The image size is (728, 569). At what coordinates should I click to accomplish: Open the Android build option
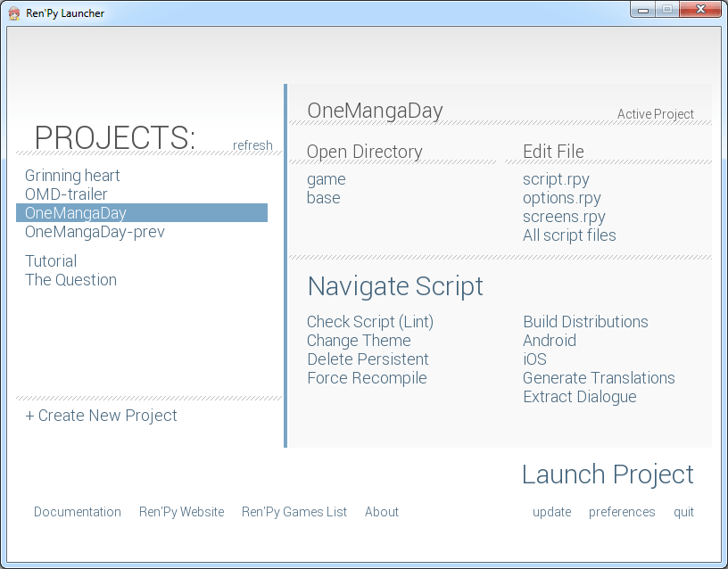point(550,341)
